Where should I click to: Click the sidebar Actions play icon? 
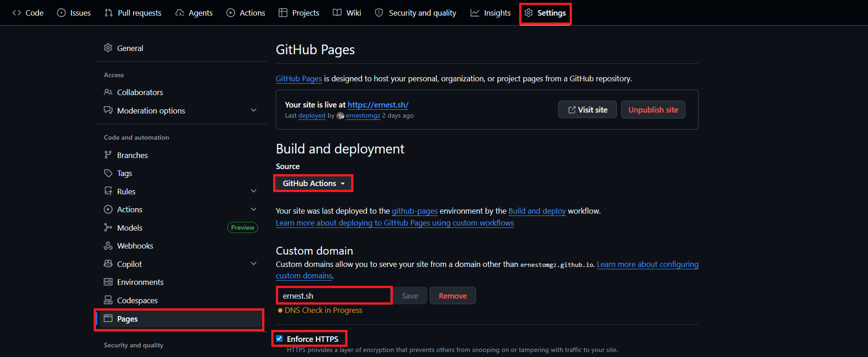[x=108, y=210]
